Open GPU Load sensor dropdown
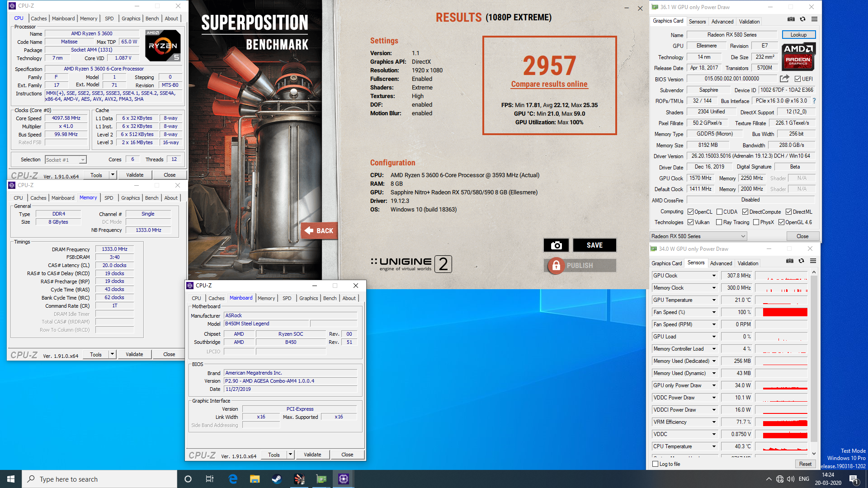This screenshot has height=488, width=868. click(x=714, y=337)
